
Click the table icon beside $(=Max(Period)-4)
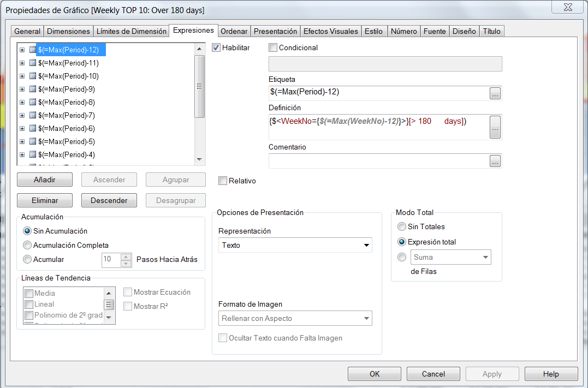click(x=32, y=154)
